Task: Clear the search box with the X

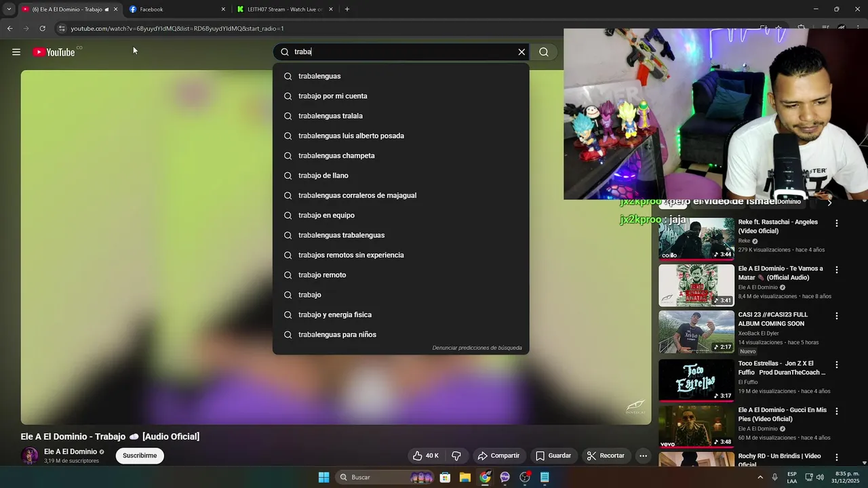Action: pos(521,52)
